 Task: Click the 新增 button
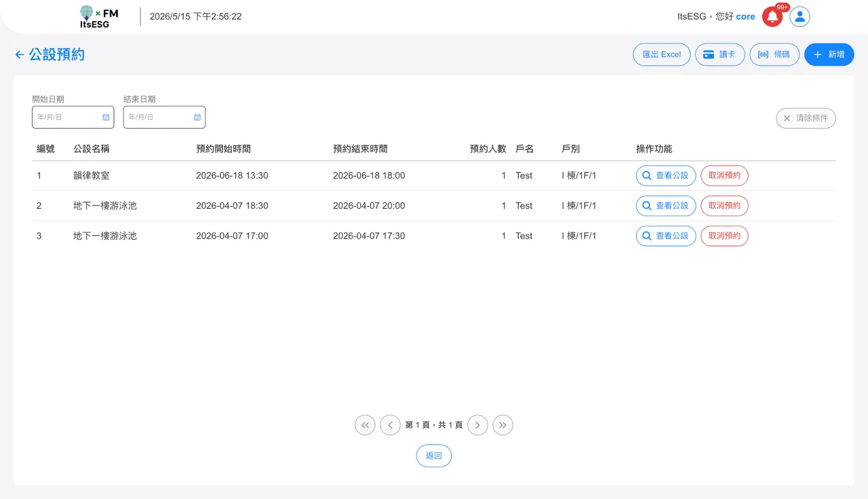[x=829, y=54]
